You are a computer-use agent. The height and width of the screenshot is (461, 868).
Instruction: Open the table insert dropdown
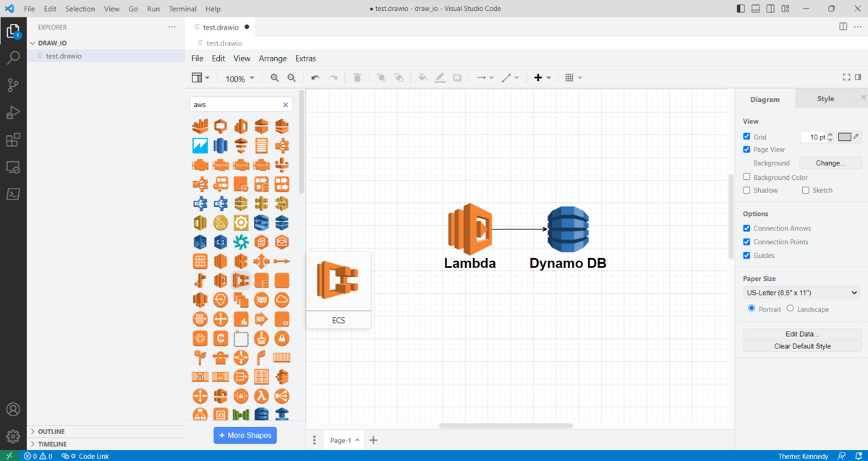(x=573, y=78)
